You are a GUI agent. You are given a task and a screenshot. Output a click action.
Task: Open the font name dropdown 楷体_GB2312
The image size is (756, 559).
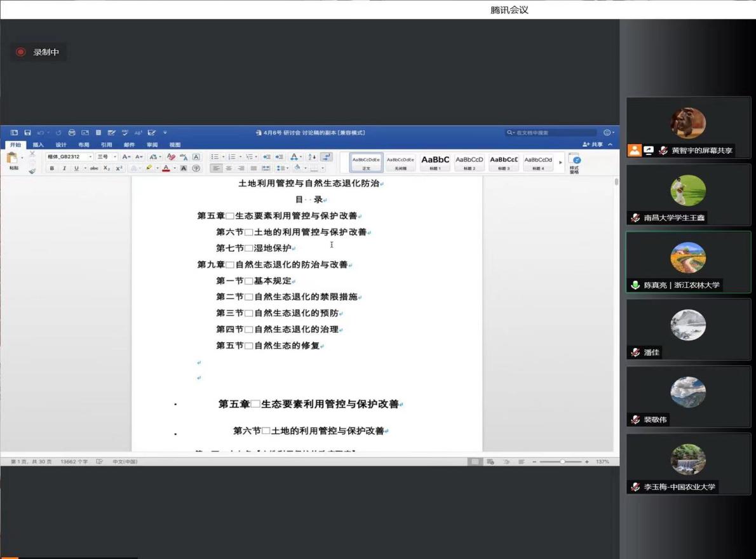[69, 157]
